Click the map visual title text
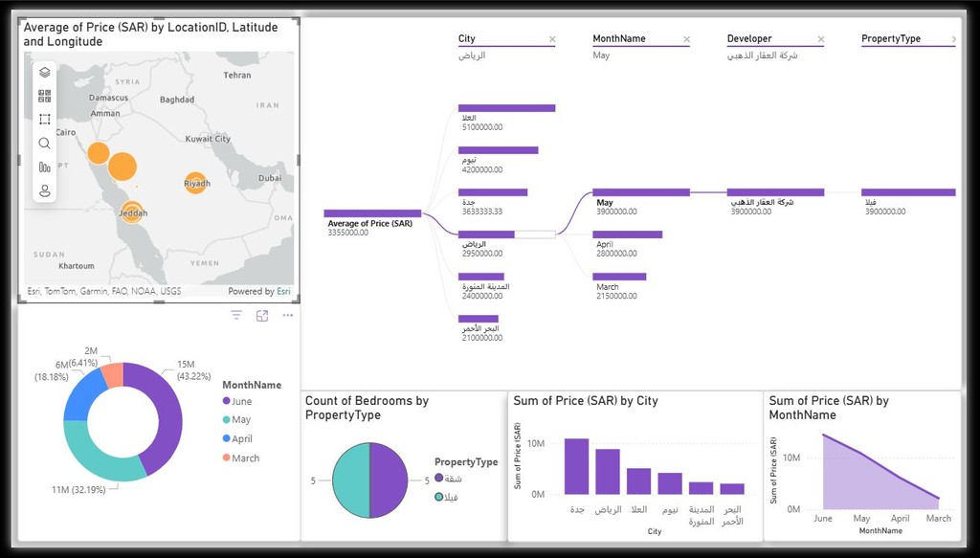Viewport: 980px width, 558px height. [x=150, y=34]
